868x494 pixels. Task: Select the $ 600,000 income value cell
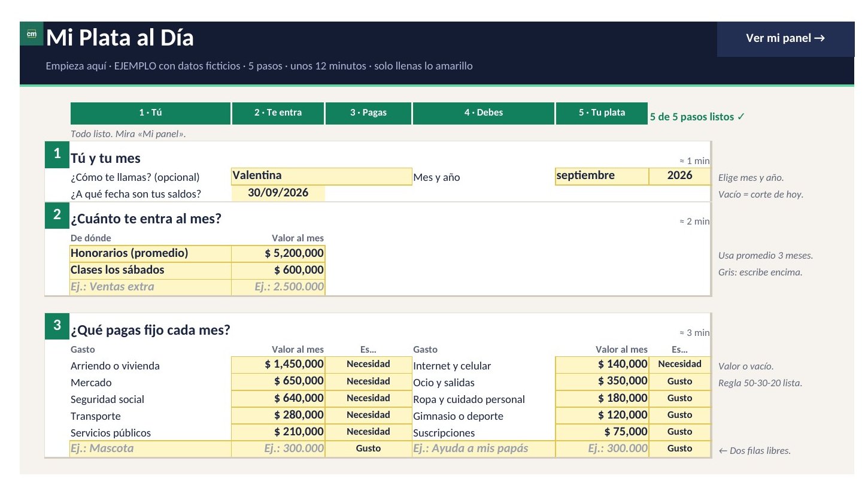278,270
